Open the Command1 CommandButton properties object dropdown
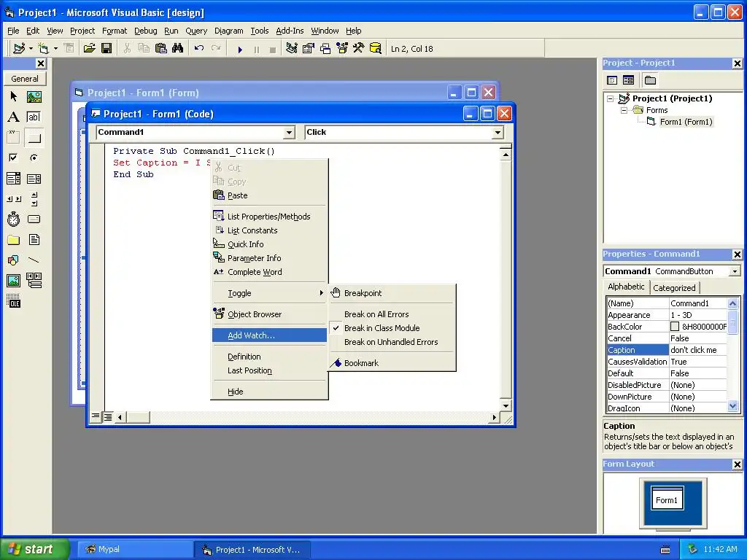 pos(735,271)
